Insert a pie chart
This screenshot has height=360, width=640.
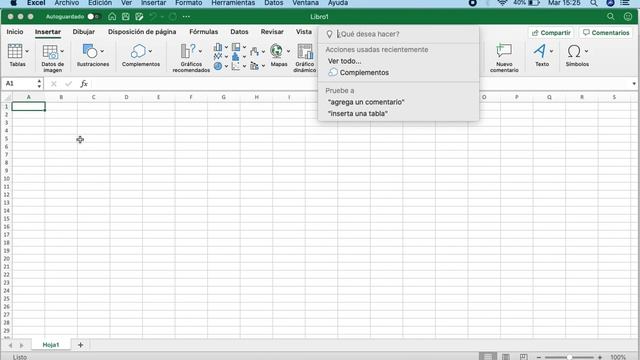[x=218, y=66]
